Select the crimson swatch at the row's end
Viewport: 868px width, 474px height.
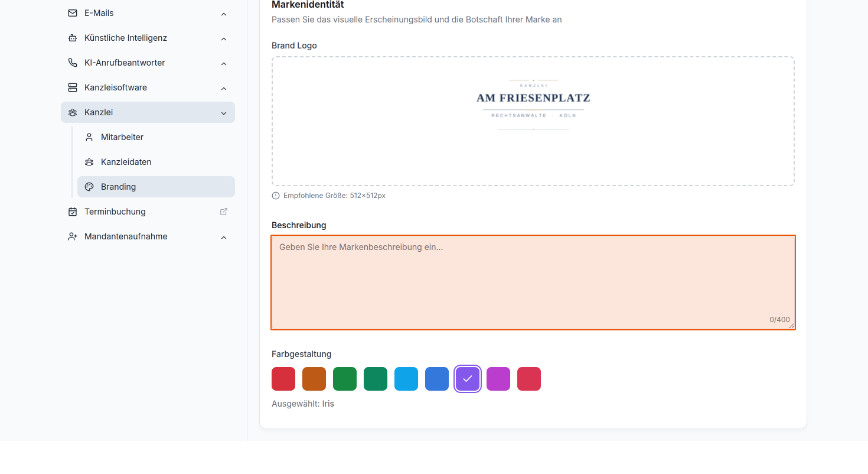pos(529,379)
